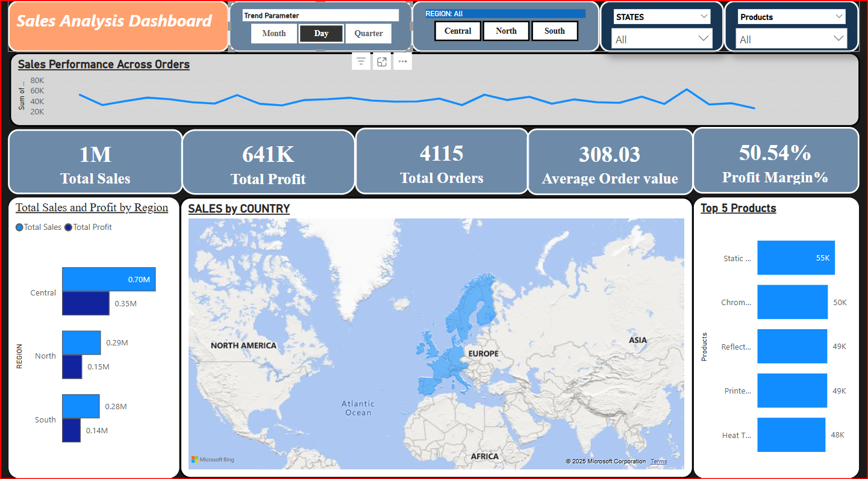Open the STATES 'All' dropdown

click(x=661, y=39)
